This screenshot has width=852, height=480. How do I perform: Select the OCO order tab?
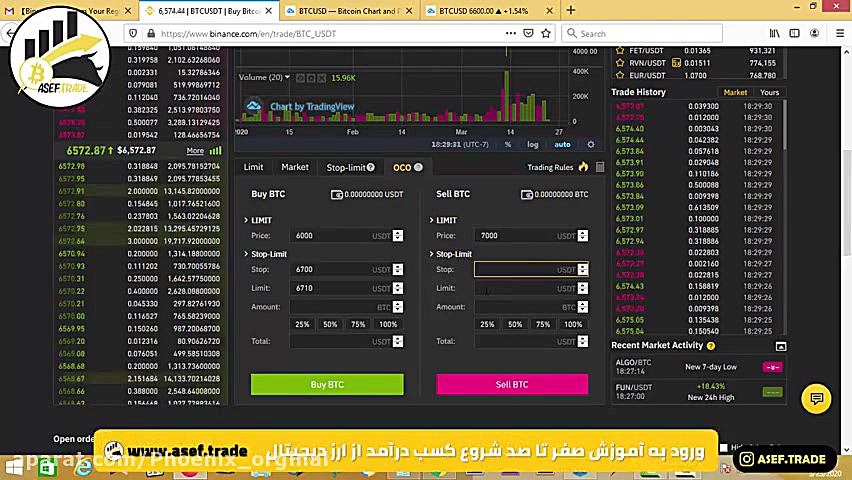402,167
